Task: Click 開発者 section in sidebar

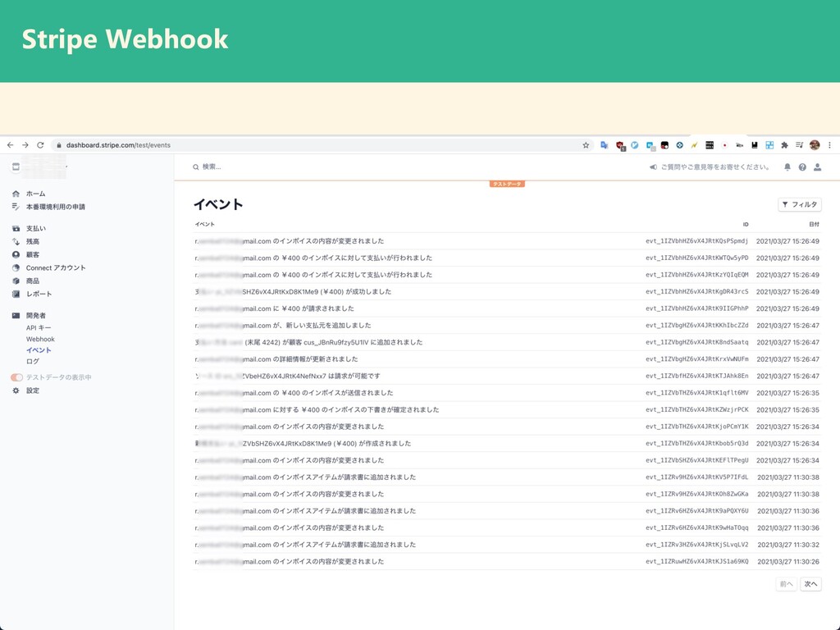Action: (x=35, y=316)
